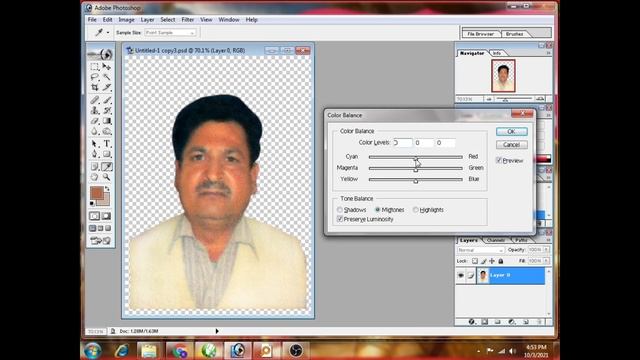Image resolution: width=640 pixels, height=360 pixels.
Task: Toggle lock transparent pixels in Layers
Action: (x=475, y=261)
